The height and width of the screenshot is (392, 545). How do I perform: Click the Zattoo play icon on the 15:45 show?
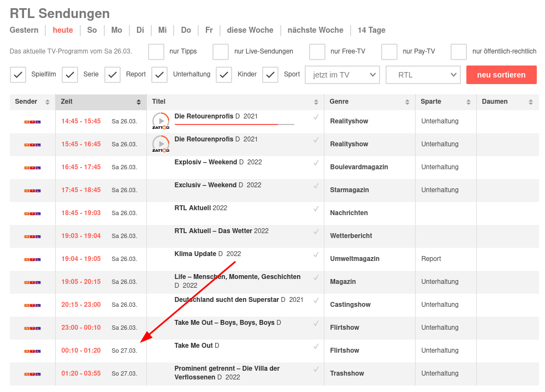[161, 143]
